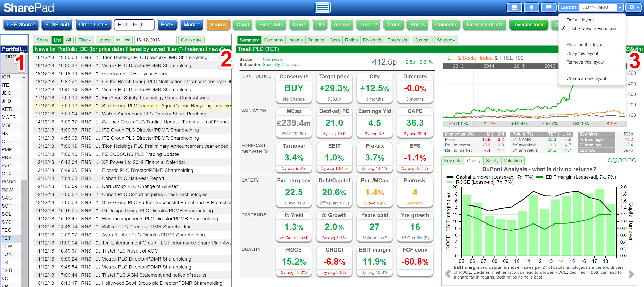
Task: Click the orange Search button
Action: [218, 25]
